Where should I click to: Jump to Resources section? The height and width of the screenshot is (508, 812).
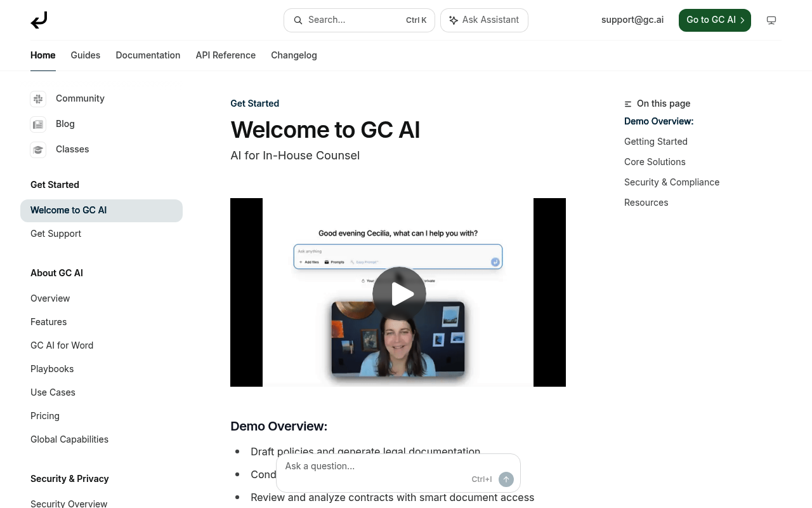pos(646,203)
